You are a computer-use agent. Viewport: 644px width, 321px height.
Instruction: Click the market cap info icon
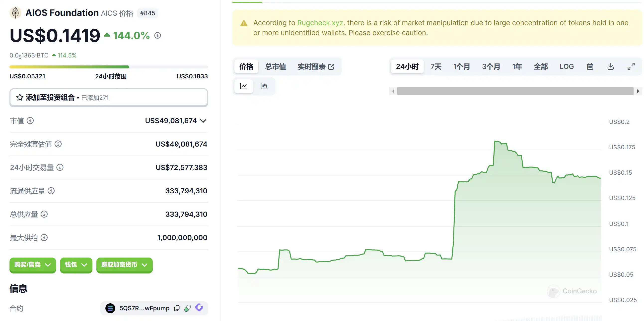click(30, 121)
